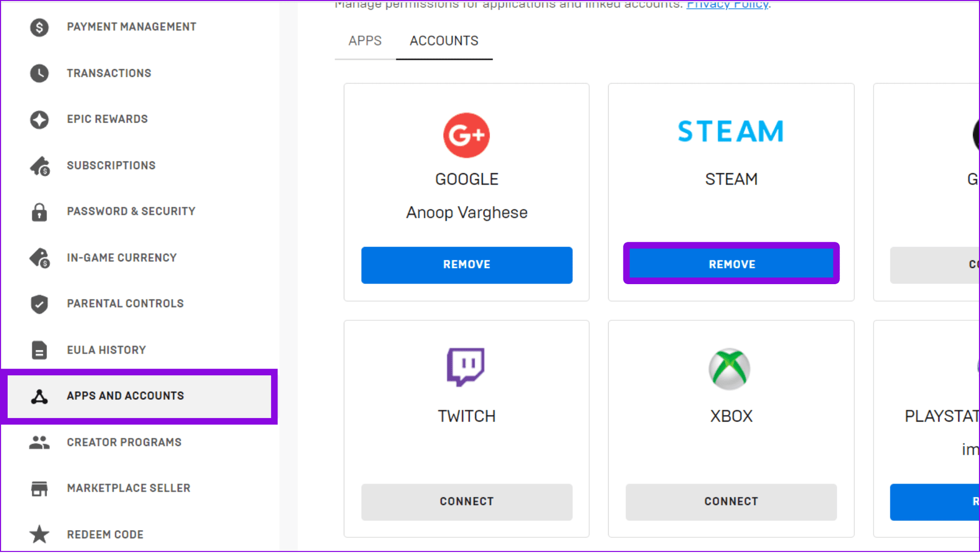Open Password & Security settings

pyautogui.click(x=131, y=211)
